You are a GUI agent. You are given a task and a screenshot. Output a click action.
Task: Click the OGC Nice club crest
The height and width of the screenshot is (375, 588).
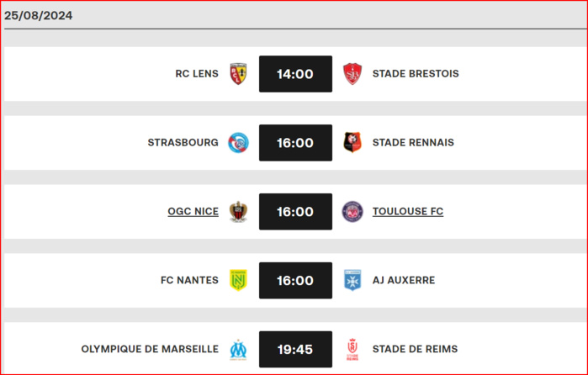(x=238, y=212)
